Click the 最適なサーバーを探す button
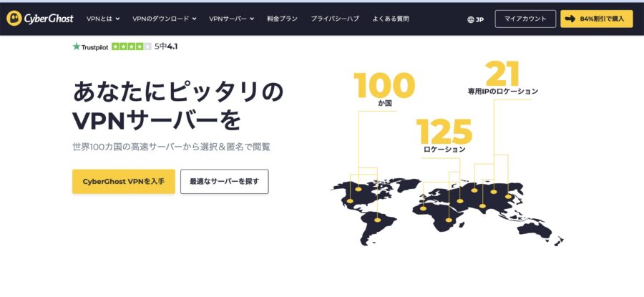This screenshot has width=644, height=297. (x=224, y=182)
